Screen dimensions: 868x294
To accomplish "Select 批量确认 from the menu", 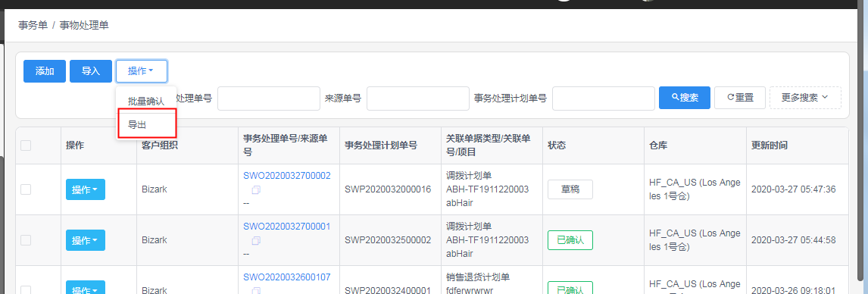I will pos(146,102).
